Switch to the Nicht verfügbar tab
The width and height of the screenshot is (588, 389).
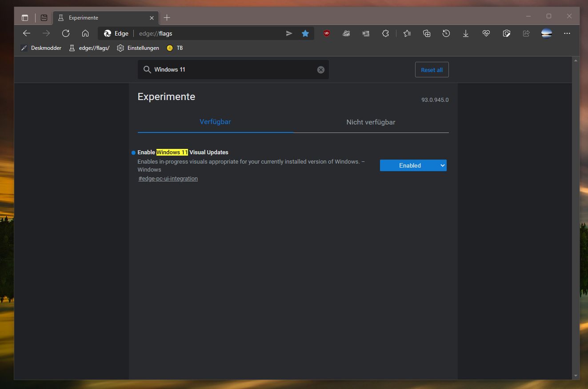pos(371,122)
